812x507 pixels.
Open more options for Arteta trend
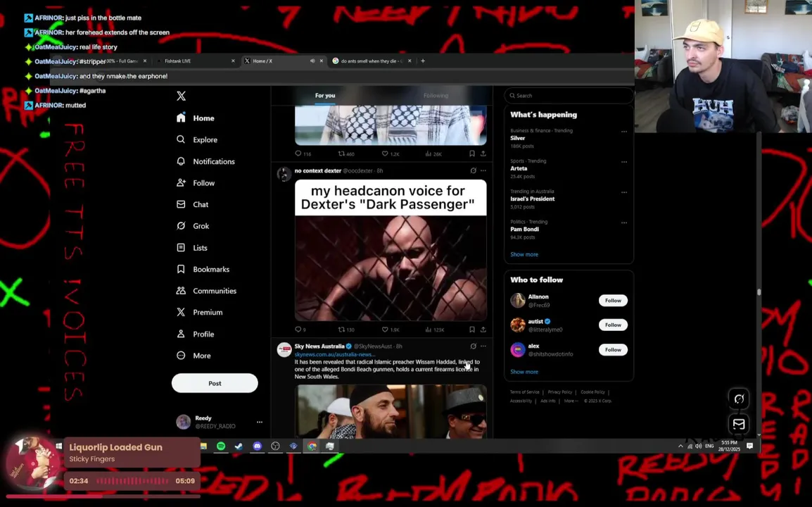(624, 162)
